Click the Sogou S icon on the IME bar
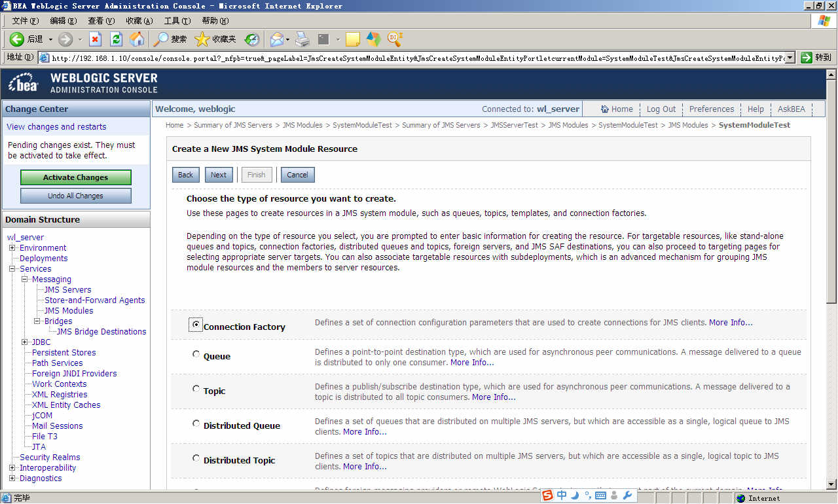The height and width of the screenshot is (504, 838). click(547, 495)
